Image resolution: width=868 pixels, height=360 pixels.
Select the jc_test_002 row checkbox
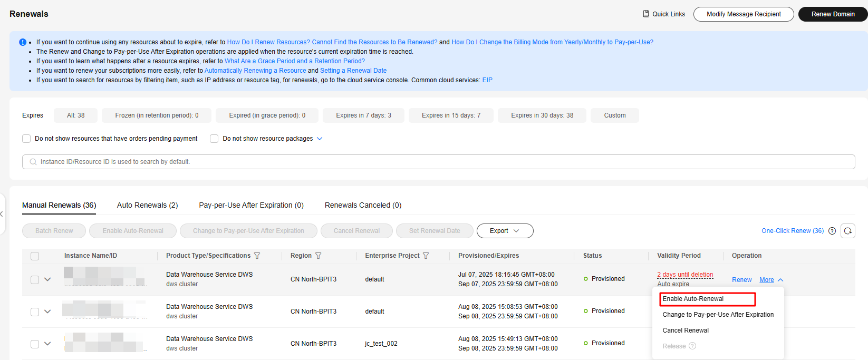[35, 344]
